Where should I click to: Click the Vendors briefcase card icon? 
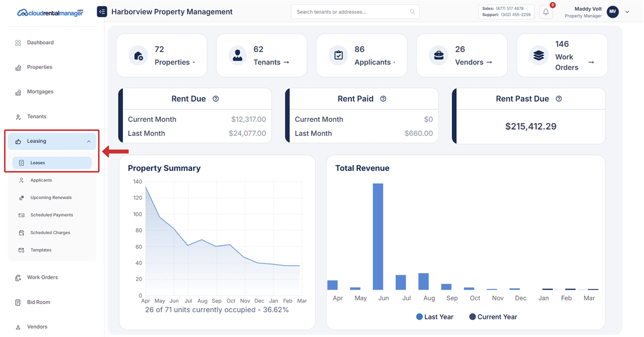coord(439,56)
